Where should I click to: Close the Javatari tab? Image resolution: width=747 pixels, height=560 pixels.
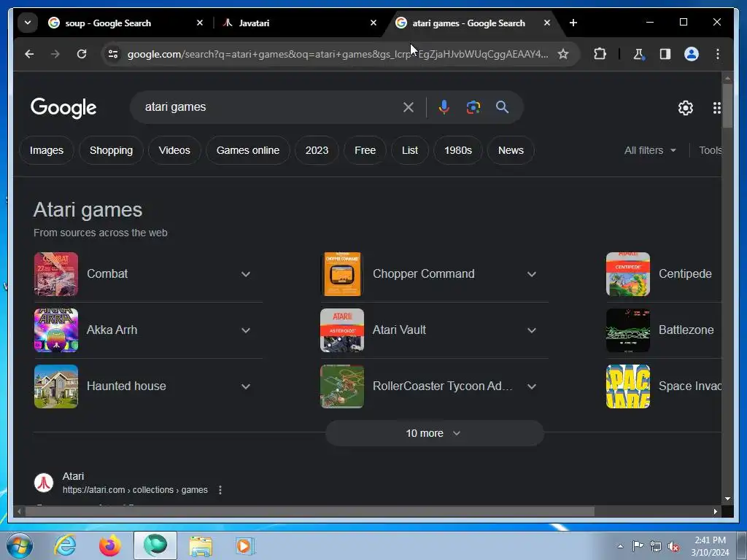(x=373, y=23)
